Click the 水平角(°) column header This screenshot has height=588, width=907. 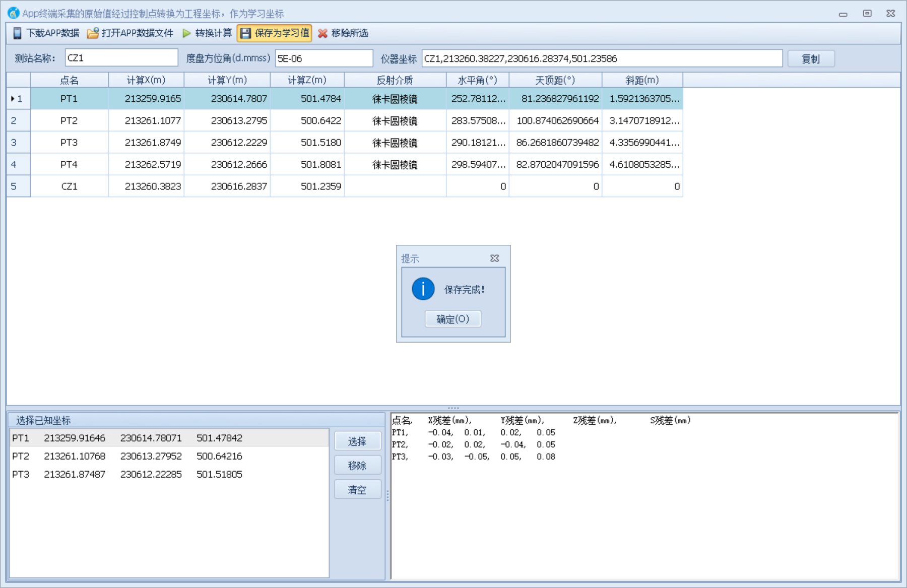click(x=478, y=80)
